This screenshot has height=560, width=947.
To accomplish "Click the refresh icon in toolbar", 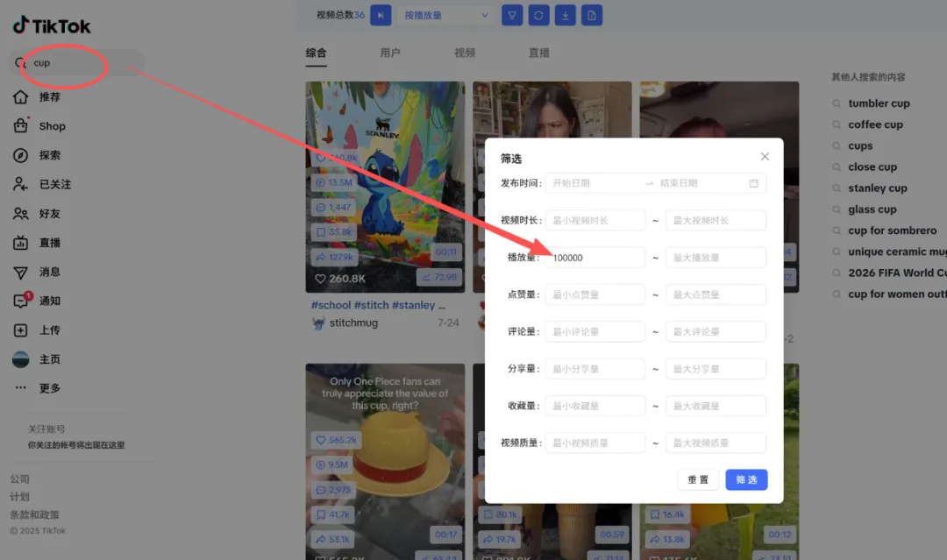I will coord(539,15).
